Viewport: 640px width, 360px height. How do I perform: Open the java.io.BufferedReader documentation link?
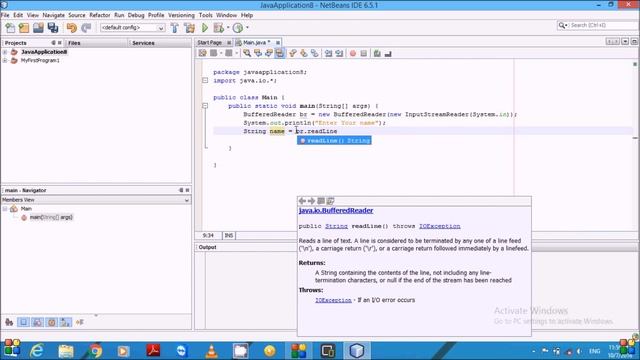coord(336,211)
